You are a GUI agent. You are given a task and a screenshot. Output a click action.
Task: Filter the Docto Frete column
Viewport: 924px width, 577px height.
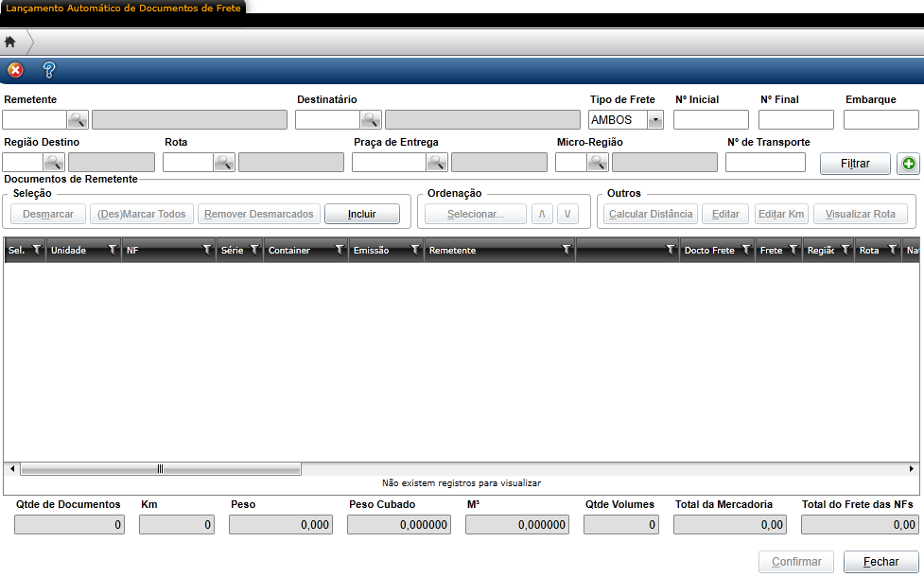[746, 250]
